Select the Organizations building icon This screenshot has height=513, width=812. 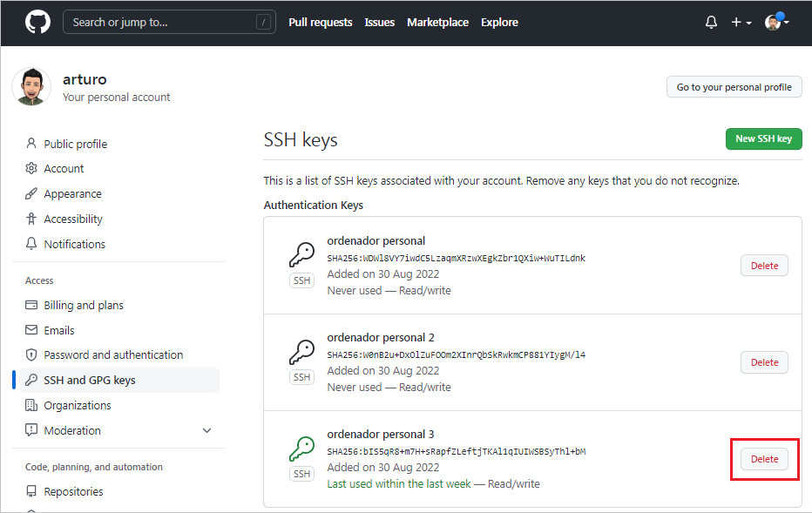click(31, 405)
